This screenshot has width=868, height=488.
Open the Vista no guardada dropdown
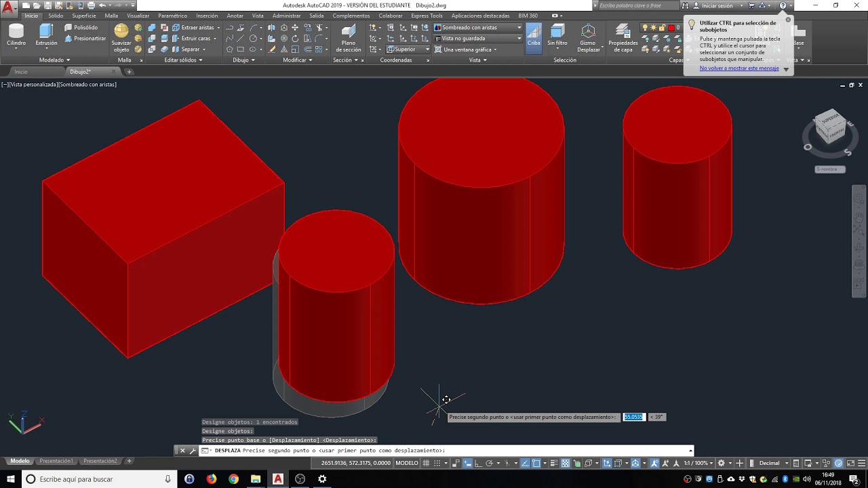tap(478, 39)
